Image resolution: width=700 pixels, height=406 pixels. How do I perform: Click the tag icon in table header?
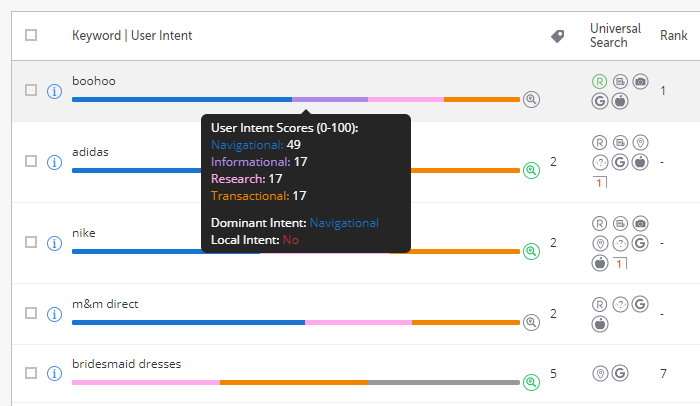558,36
